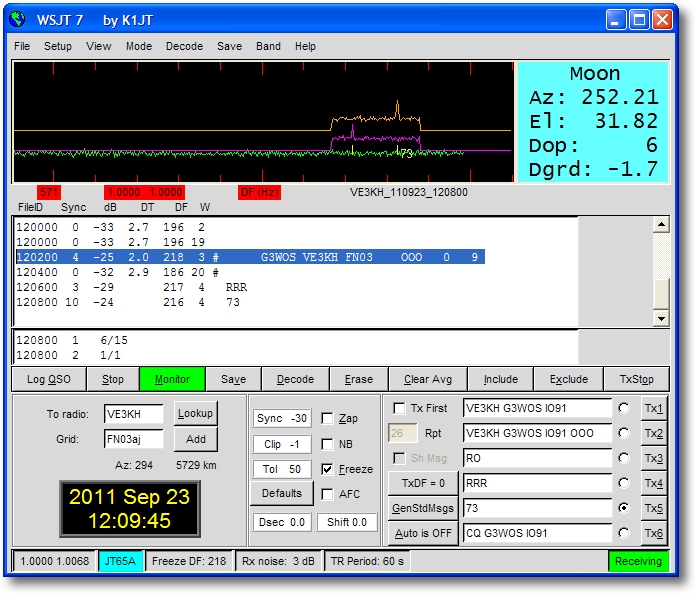Viewport: 696px width, 594px height.
Task: Click the Moon Az El info panel
Action: (x=593, y=122)
